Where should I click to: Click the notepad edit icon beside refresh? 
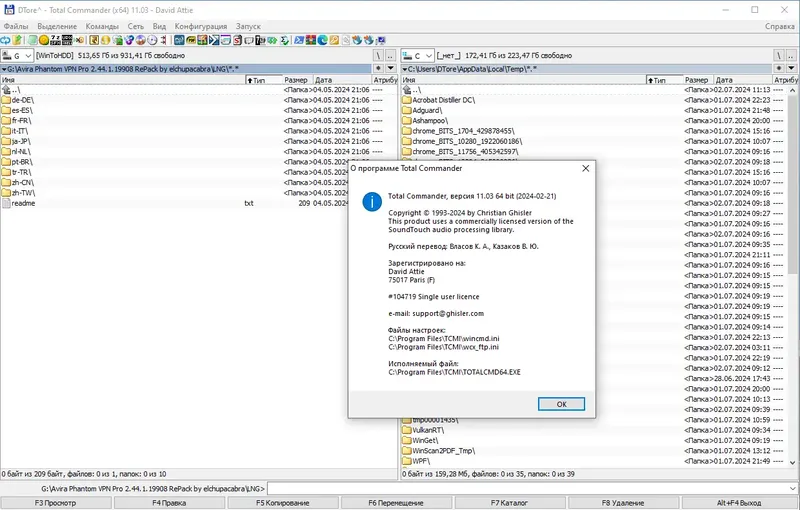coord(17,40)
